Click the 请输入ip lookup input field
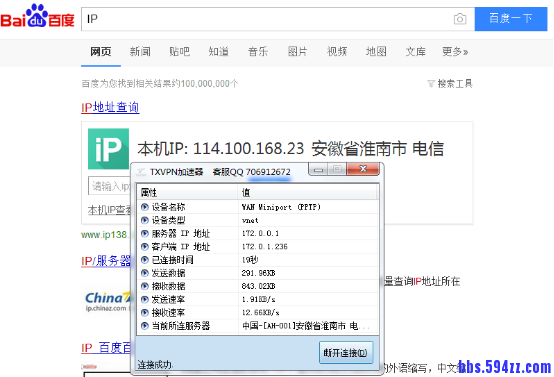554x377 pixels. [110, 186]
